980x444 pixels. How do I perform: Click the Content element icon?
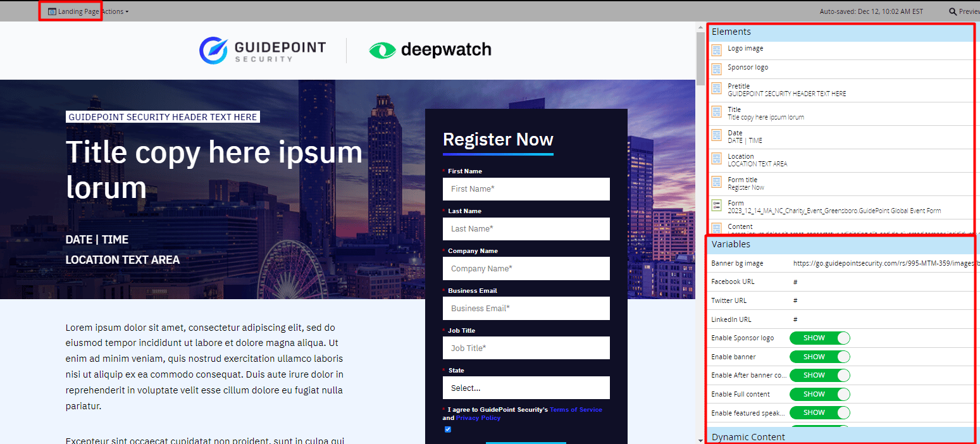pyautogui.click(x=716, y=228)
